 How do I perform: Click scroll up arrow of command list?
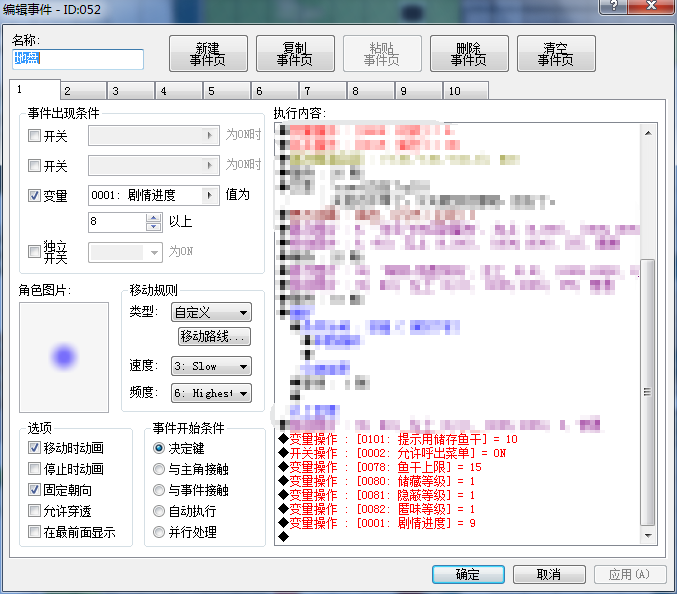(x=648, y=133)
